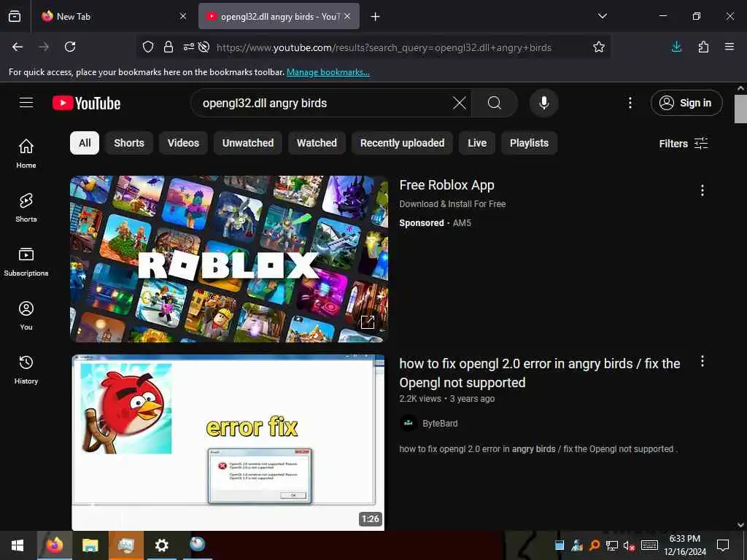Open the Roblox ad thumbnail
This screenshot has width=747, height=560.
(x=229, y=259)
